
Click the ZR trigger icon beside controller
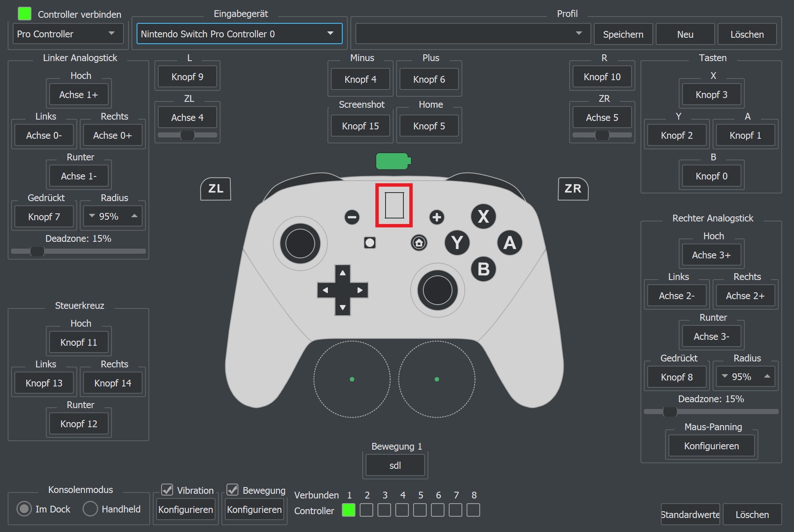pos(573,189)
